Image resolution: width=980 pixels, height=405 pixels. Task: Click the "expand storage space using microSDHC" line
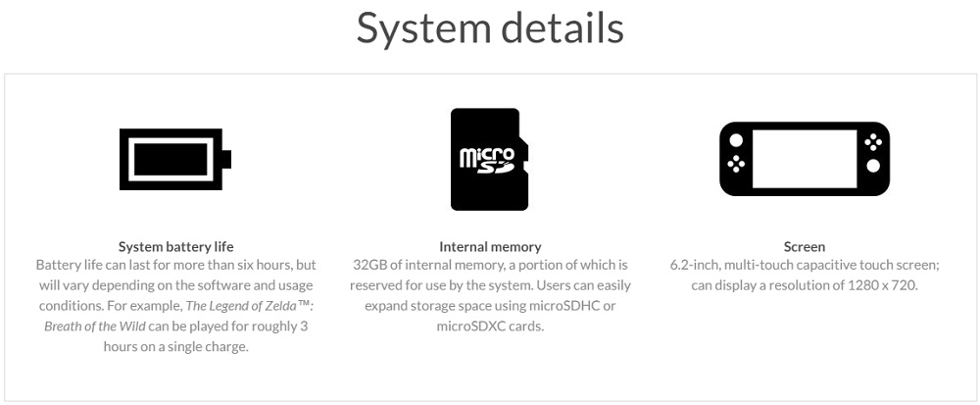[x=490, y=306]
